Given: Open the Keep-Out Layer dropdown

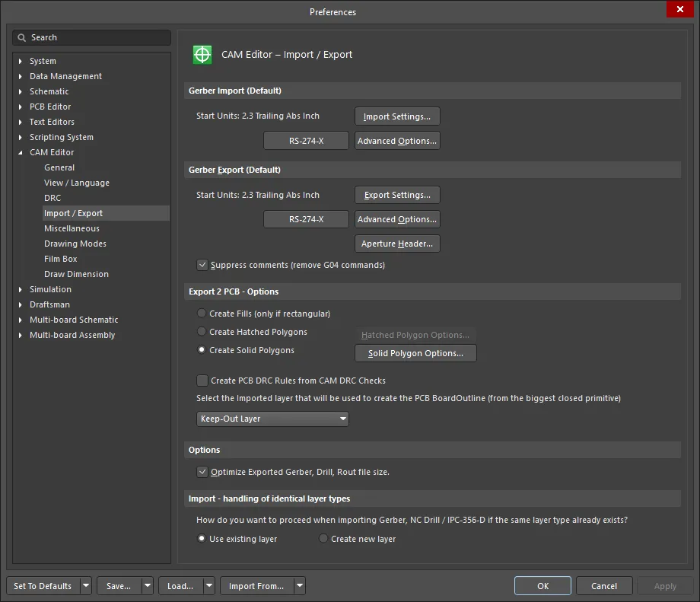Looking at the screenshot, I should click(x=272, y=419).
